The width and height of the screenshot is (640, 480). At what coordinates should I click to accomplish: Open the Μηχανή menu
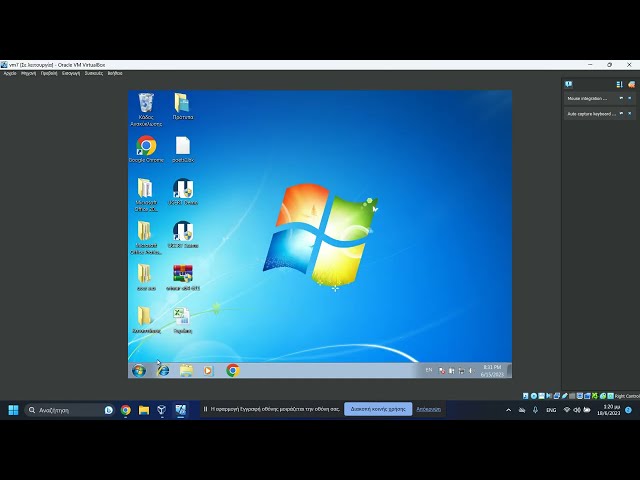29,73
